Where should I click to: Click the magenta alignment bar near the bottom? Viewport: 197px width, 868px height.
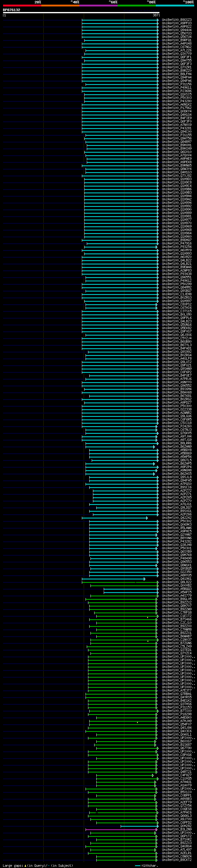pos(121,829)
